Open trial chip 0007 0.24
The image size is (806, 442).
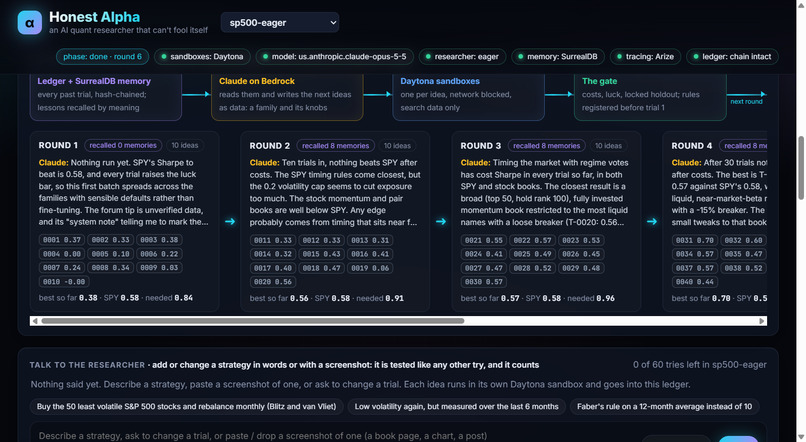tap(62, 268)
